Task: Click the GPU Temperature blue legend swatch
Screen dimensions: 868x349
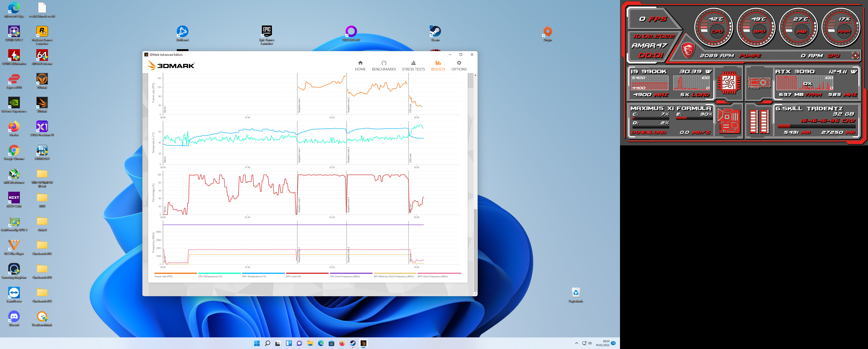Action: tap(263, 273)
